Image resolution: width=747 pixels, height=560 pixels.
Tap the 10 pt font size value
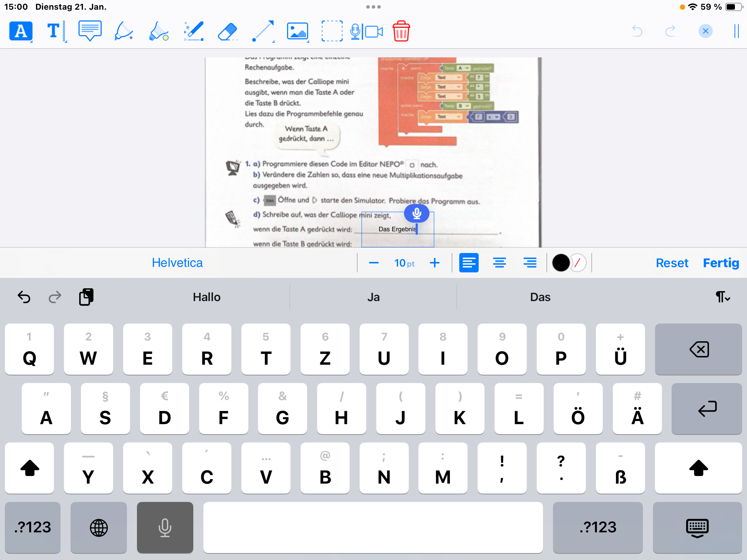pyautogui.click(x=404, y=263)
